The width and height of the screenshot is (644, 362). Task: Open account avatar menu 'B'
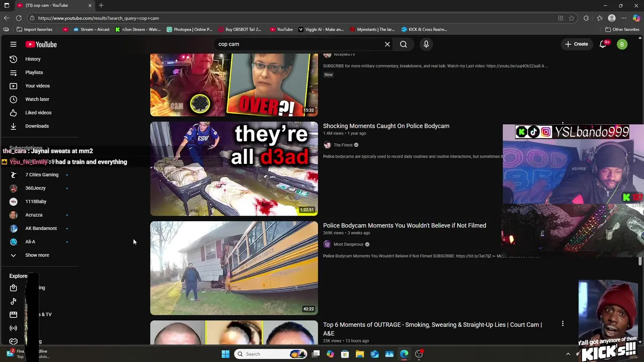622,44
